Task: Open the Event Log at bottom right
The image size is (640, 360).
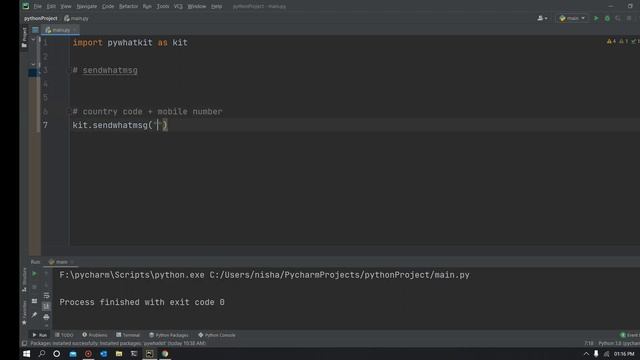Action: pos(630,335)
